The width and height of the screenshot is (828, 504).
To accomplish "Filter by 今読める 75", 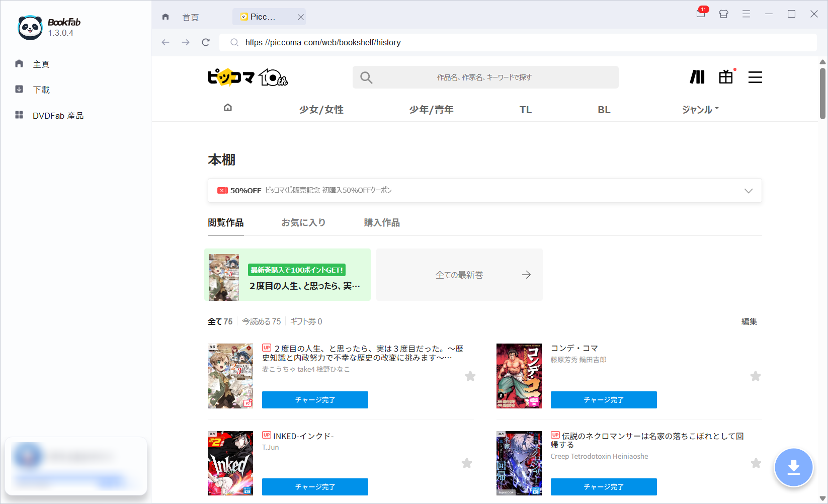I will pyautogui.click(x=262, y=321).
